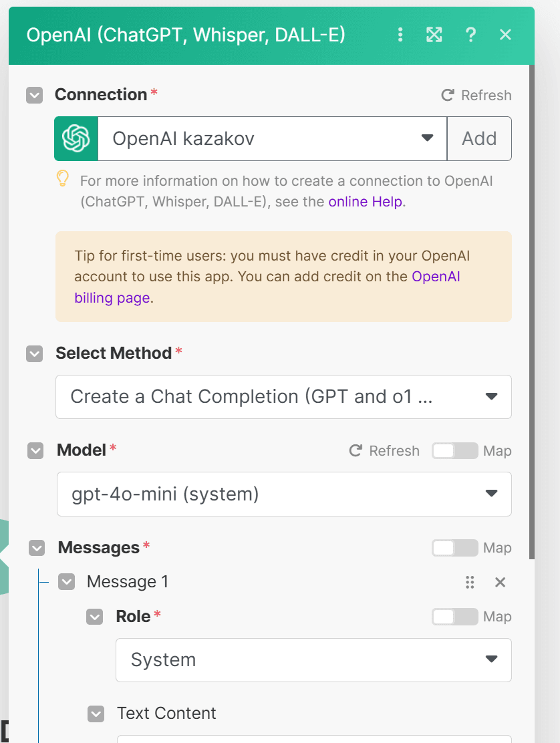Image resolution: width=560 pixels, height=743 pixels.
Task: Collapse the Message 1 item
Action: pos(66,582)
